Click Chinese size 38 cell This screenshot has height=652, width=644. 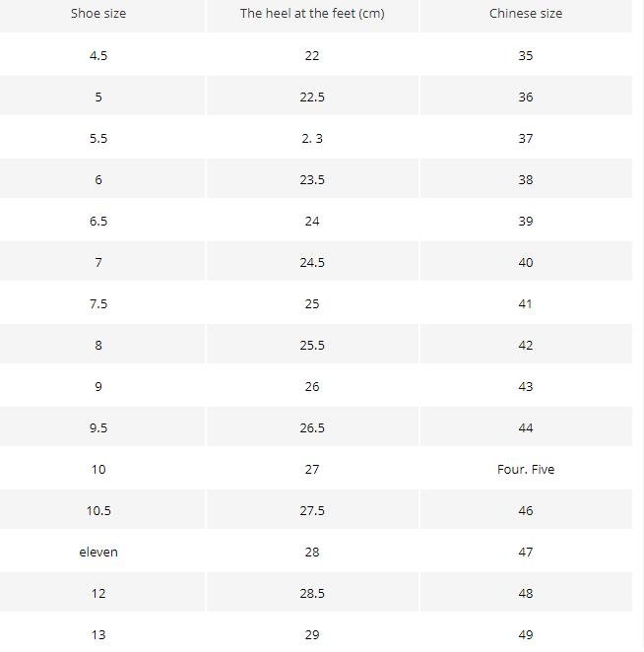(526, 180)
